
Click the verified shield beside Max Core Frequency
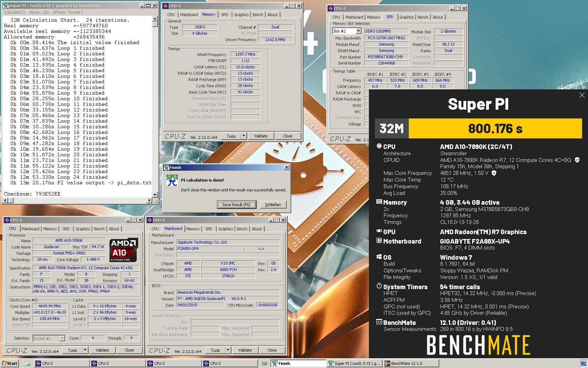(494, 173)
